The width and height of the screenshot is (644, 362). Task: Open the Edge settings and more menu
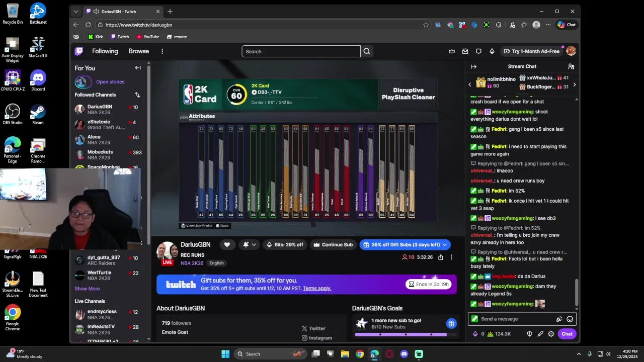pos(548,25)
